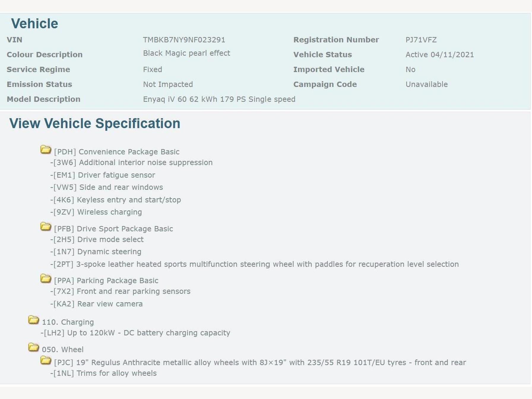Click the folder icon beside Drive Sport Package Basic
Screen dimensions: 532x399
(46, 227)
